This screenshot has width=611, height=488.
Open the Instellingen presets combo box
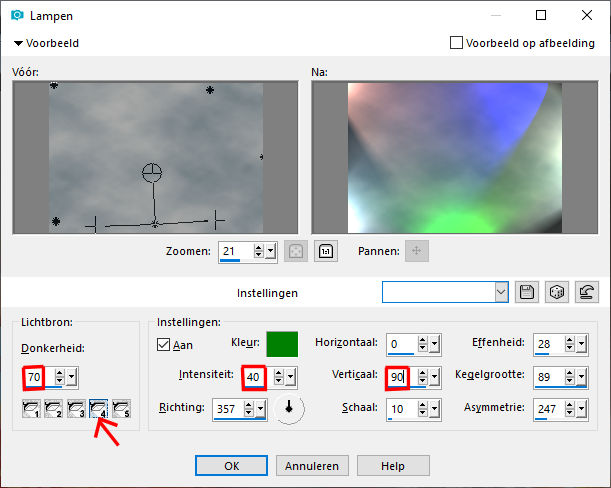(445, 292)
